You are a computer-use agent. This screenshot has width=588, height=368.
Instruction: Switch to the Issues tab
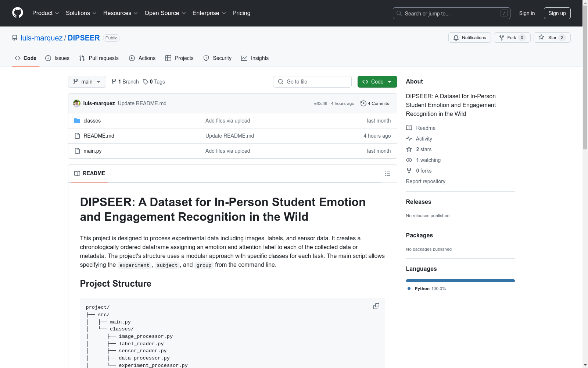[57, 58]
